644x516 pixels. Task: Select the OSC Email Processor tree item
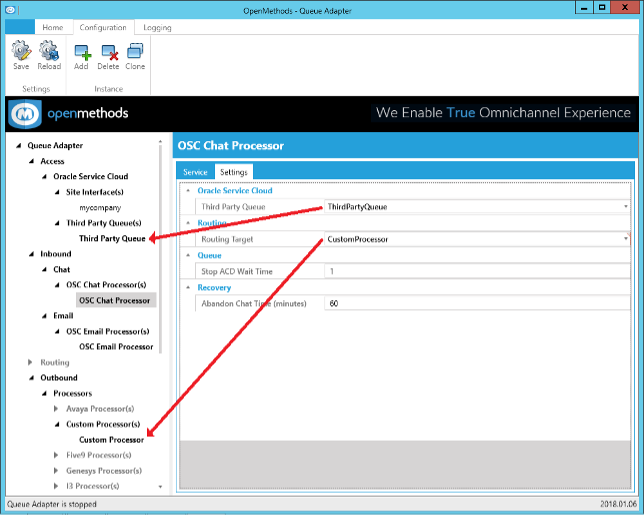116,347
